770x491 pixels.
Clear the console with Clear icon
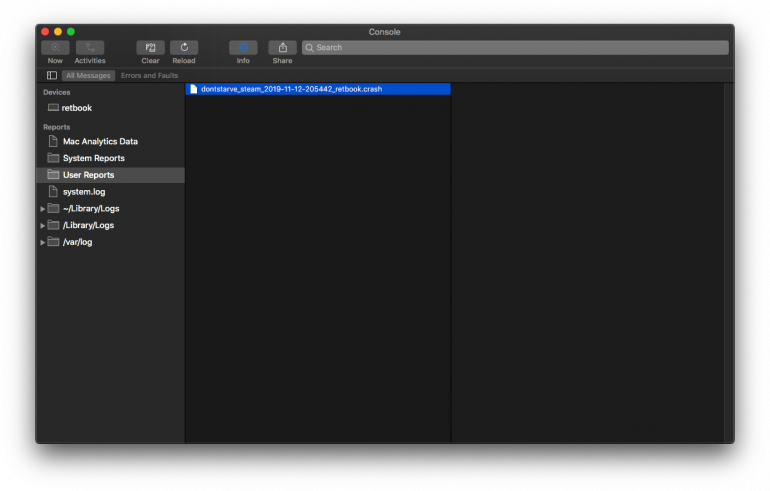(x=150, y=48)
